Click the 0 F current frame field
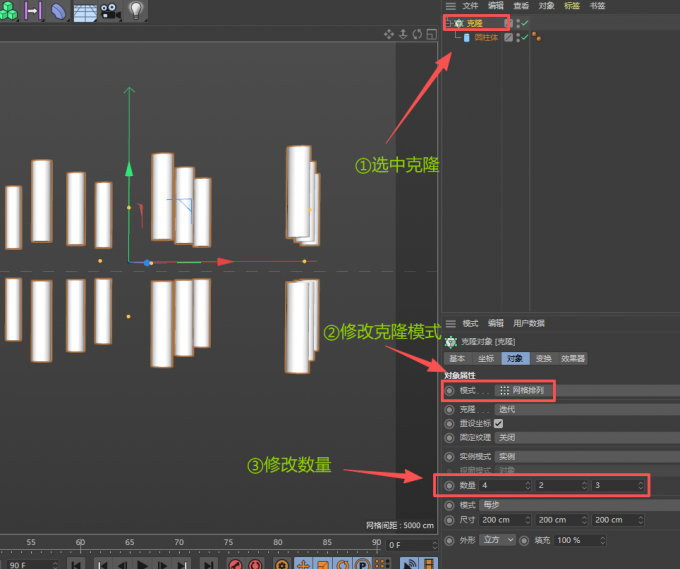The image size is (680, 569). pyautogui.click(x=412, y=546)
